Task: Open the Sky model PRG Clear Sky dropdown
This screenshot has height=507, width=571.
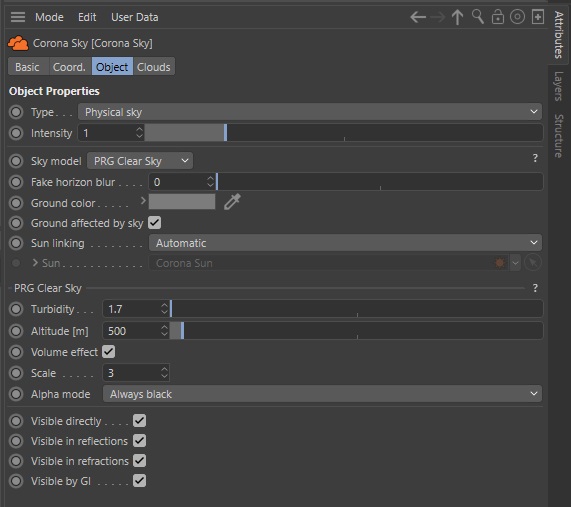Action: [x=140, y=161]
